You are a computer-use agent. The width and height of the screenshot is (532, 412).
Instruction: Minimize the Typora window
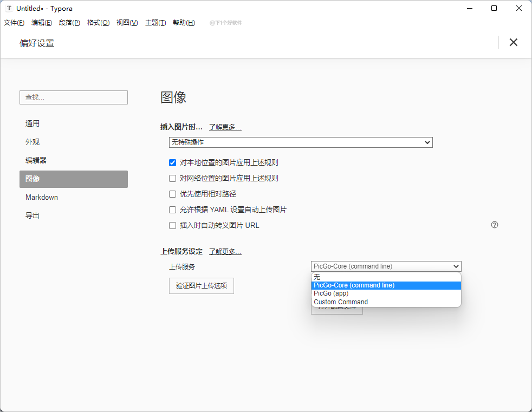(x=470, y=8)
